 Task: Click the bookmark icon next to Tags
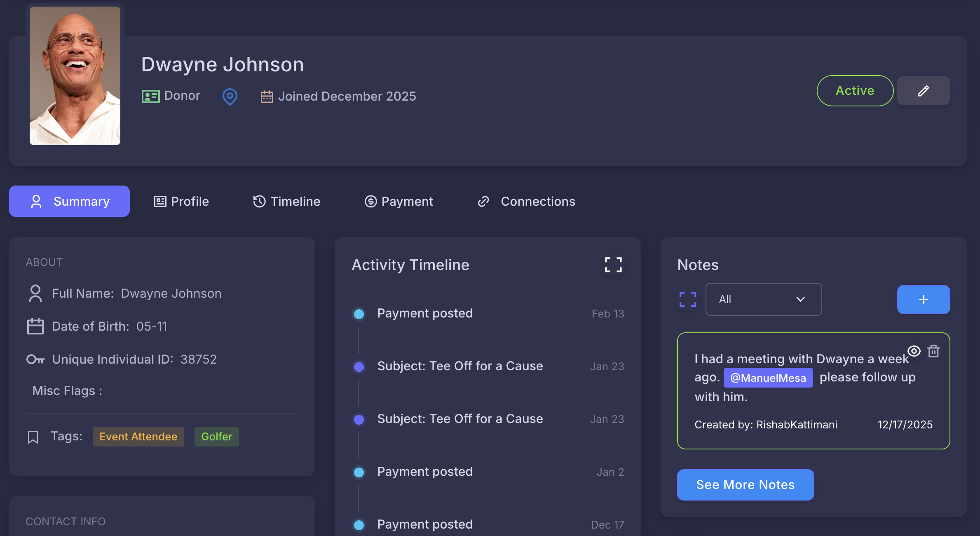coord(33,437)
